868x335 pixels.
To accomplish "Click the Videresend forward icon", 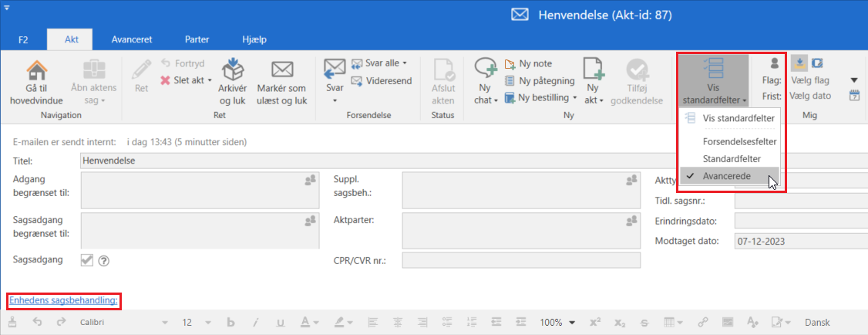I will coord(357,80).
